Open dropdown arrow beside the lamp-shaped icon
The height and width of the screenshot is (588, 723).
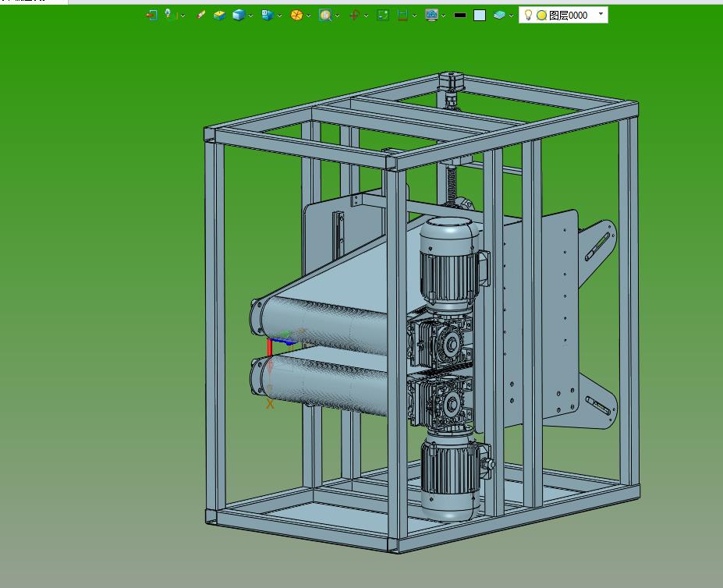click(x=183, y=16)
